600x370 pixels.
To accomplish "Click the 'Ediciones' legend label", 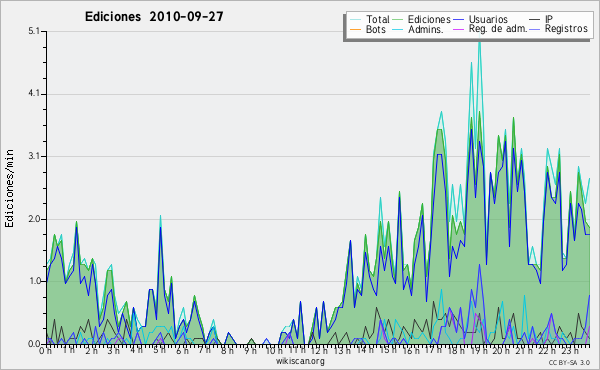I will tap(429, 19).
